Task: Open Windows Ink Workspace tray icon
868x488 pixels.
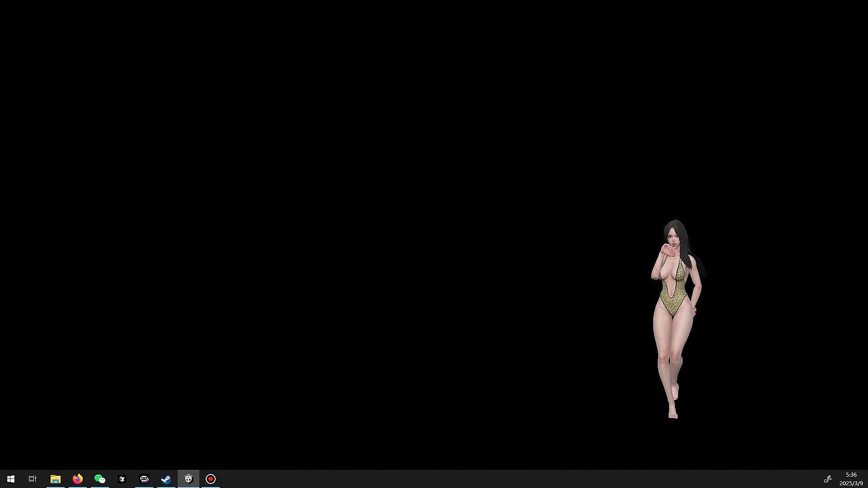Action: (828, 479)
